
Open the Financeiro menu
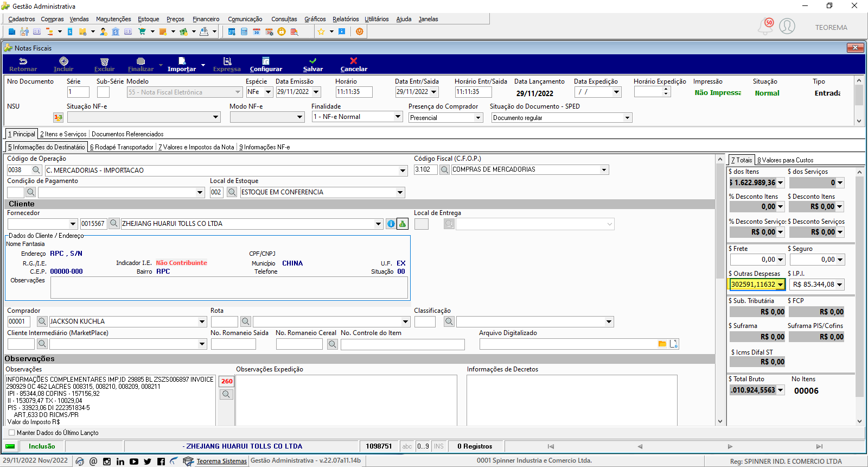[x=206, y=19]
